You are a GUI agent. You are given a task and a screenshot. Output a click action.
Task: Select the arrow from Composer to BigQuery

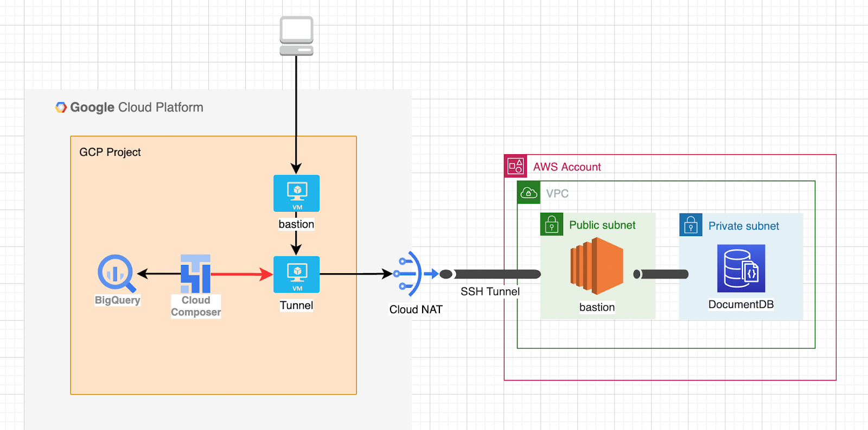coord(159,274)
